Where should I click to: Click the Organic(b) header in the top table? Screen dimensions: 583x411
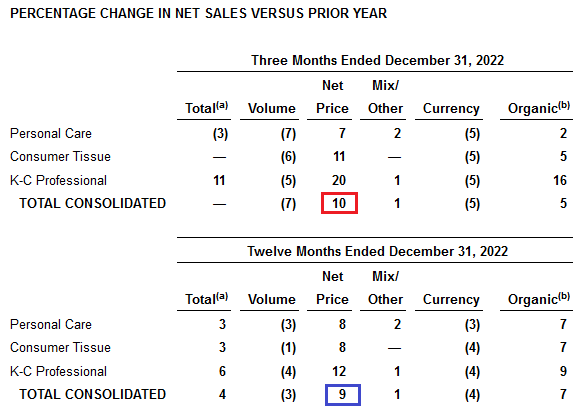(539, 108)
